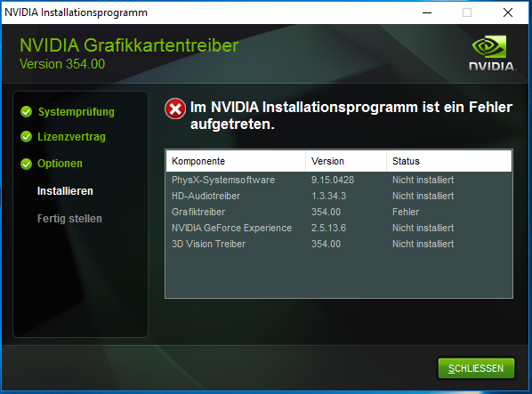Select the Systemprüfung step
Screen dimensions: 532x394
(x=76, y=112)
